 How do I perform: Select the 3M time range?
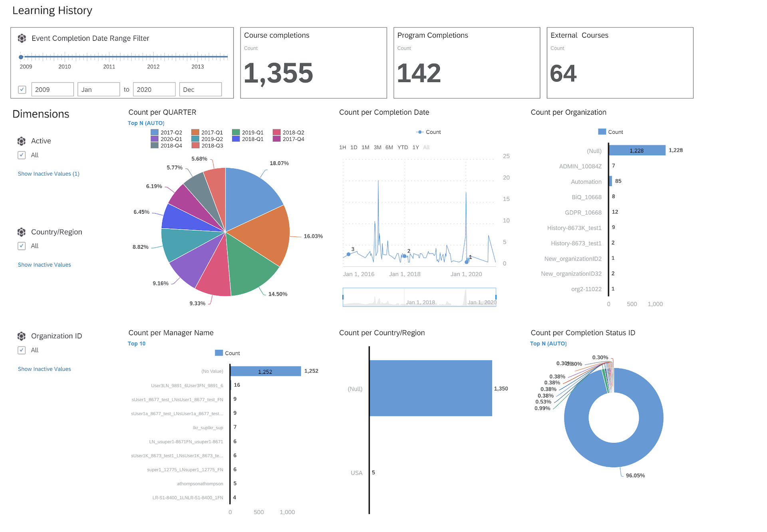378,147
